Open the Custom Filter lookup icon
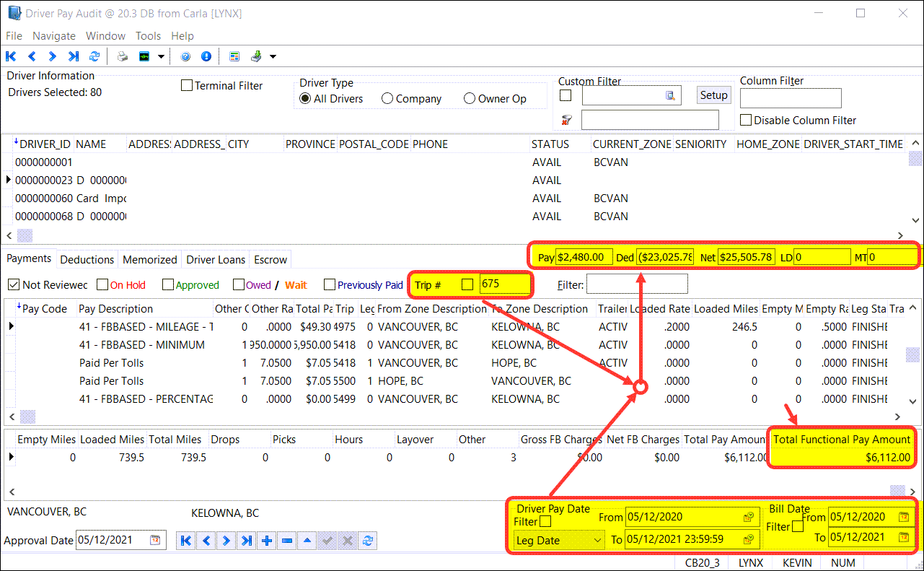Screen dimensions: 924x571 pyautogui.click(x=670, y=95)
